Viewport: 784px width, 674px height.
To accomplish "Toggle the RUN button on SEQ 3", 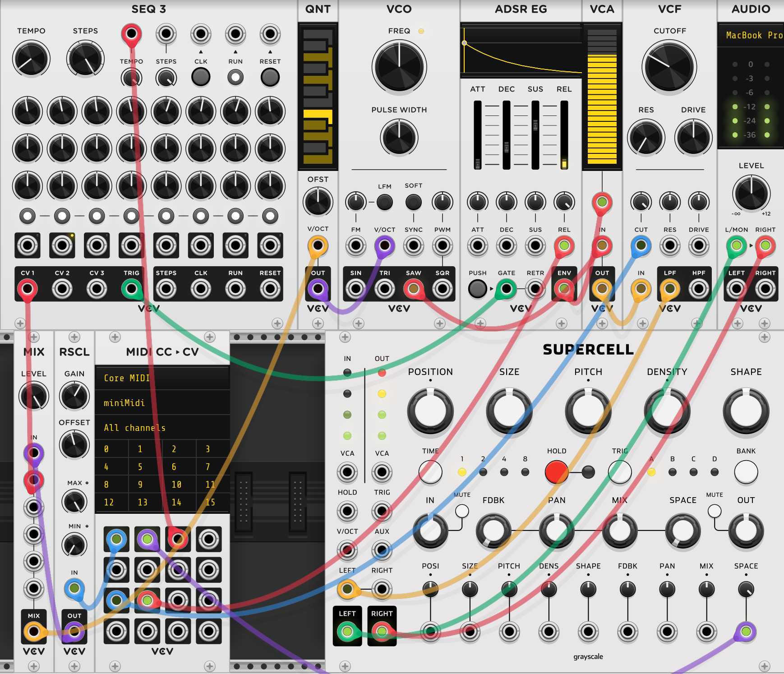I will coord(235,77).
